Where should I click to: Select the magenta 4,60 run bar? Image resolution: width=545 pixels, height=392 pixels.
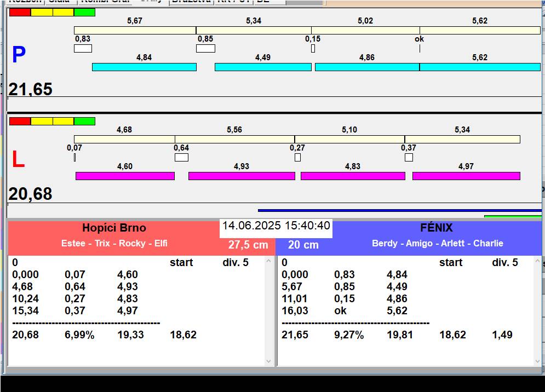click(x=125, y=176)
